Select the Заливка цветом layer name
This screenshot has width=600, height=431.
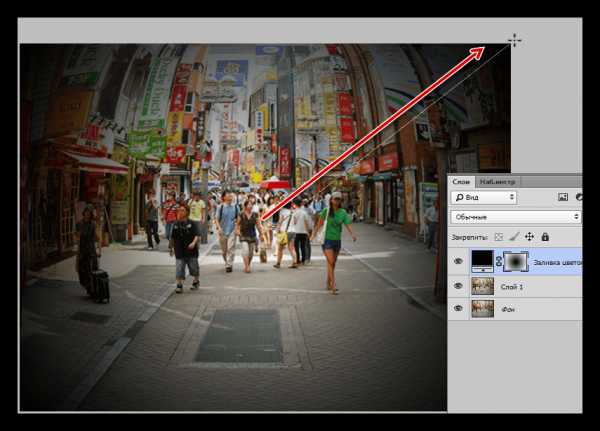pos(557,262)
